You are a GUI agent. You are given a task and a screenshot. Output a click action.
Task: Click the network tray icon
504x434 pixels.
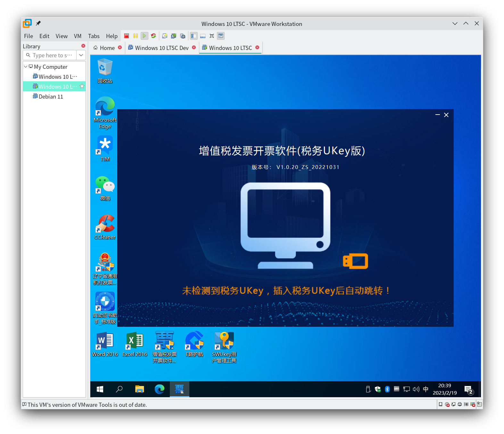(x=407, y=389)
